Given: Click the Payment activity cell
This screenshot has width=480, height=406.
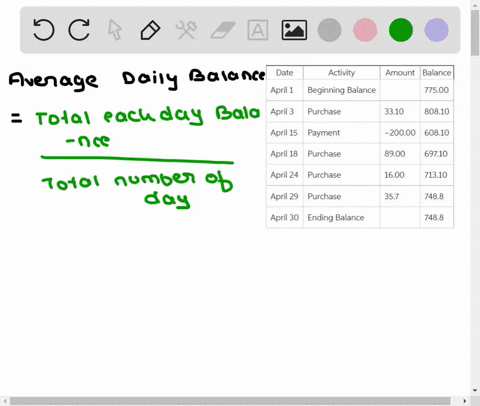Looking at the screenshot, I should tap(342, 133).
